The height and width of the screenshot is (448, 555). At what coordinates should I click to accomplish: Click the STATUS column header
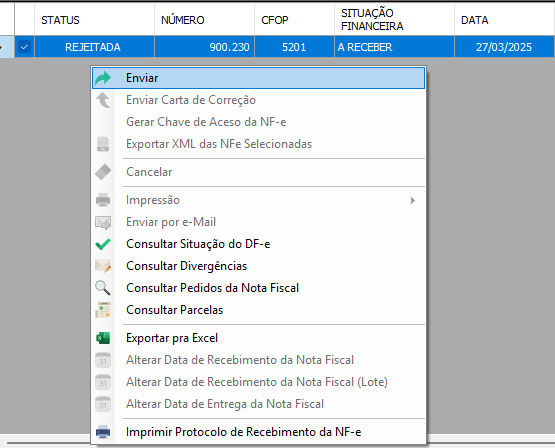[x=95, y=19]
